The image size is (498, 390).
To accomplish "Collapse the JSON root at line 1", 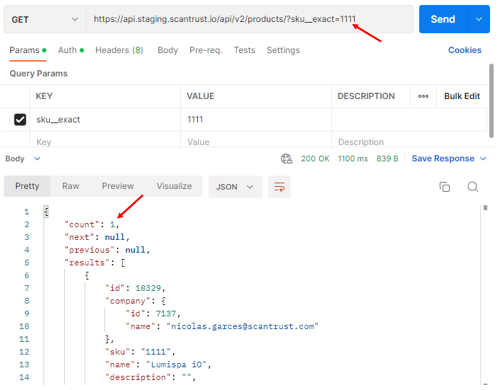I will 46,212.
